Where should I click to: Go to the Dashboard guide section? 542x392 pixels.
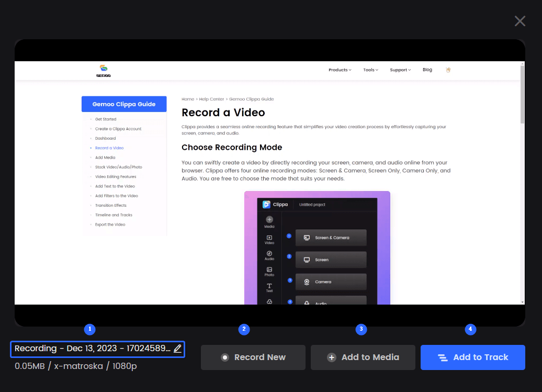click(106, 138)
